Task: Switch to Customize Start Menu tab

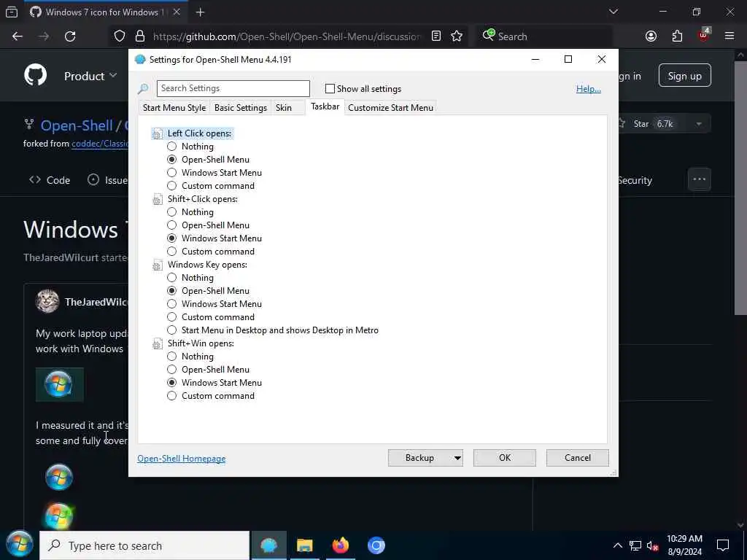Action: 391,108
